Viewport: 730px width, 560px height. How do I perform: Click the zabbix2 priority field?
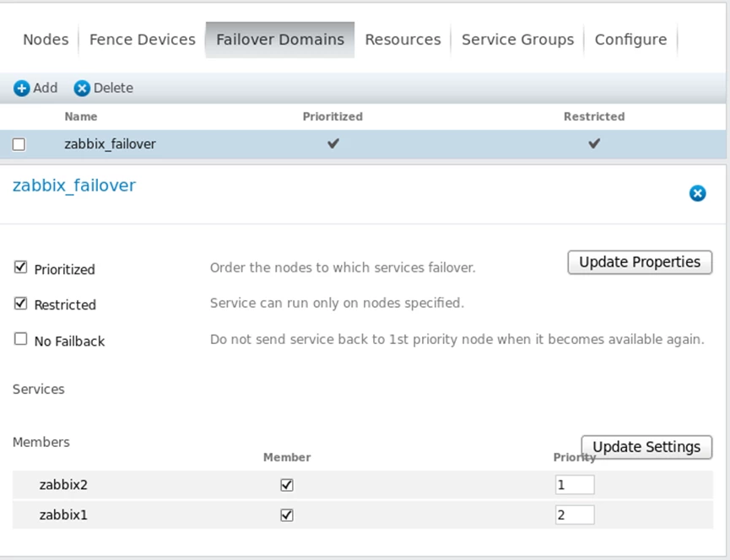[x=575, y=485]
